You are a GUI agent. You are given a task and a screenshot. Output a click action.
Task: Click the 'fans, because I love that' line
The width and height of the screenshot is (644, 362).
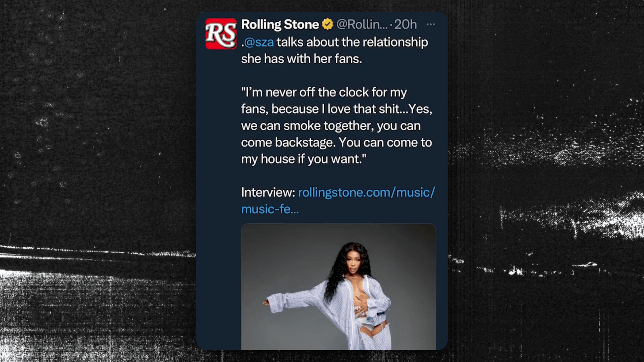tap(336, 109)
